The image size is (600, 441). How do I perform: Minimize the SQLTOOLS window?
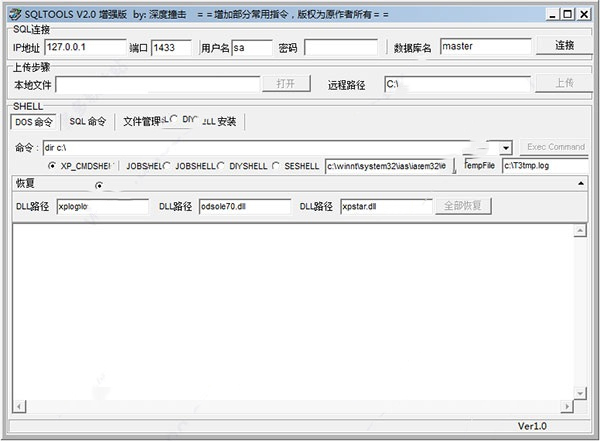tap(552, 15)
